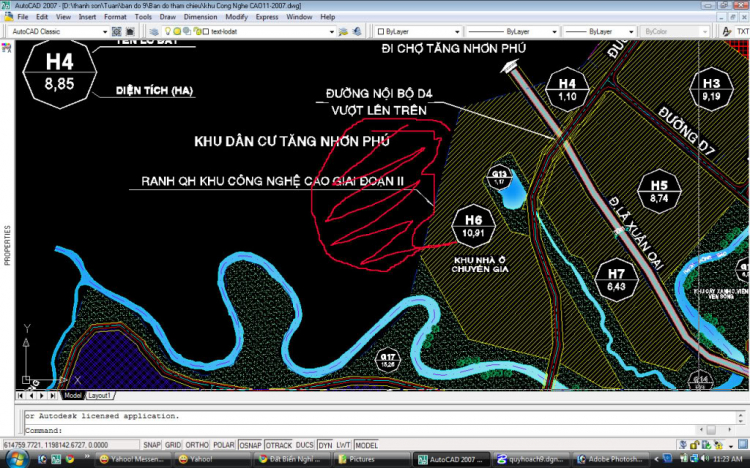
Task: Open Workspace Settings icon next to AutoCAD Classic
Action: coord(116,32)
